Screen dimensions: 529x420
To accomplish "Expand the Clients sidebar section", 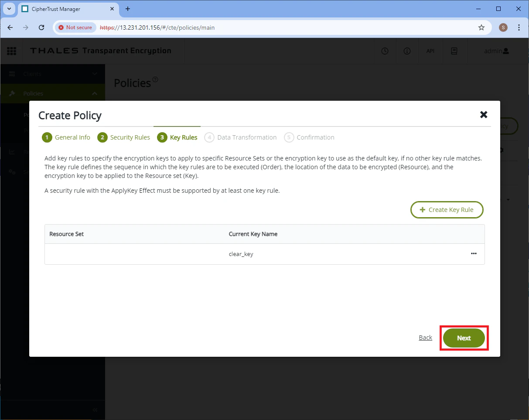I will click(x=95, y=74).
